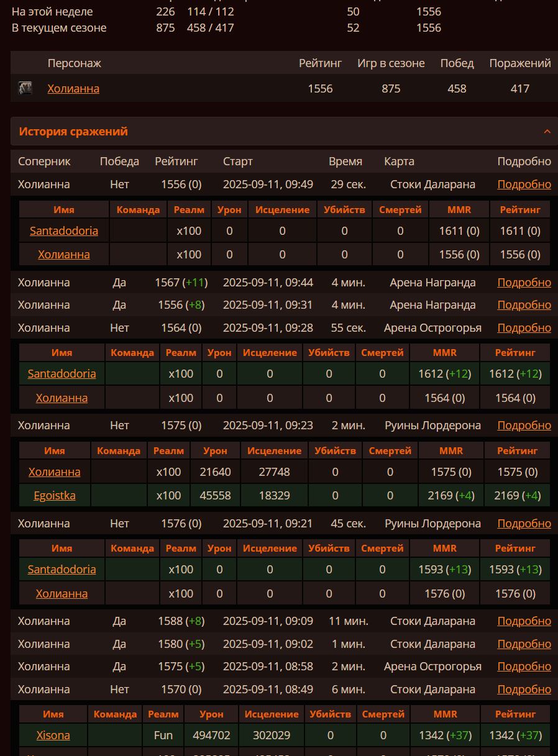Open Холианна character link in Персонаж table

coord(73,89)
